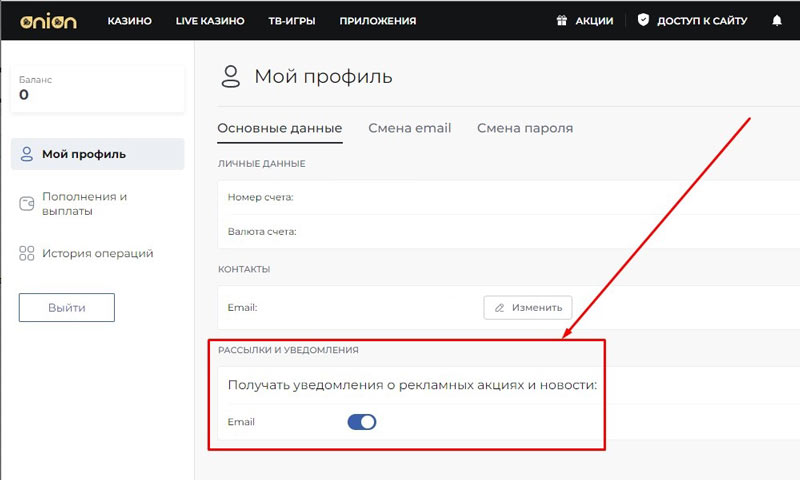
Task: Toggle the Email notifications switch
Action: [361, 422]
